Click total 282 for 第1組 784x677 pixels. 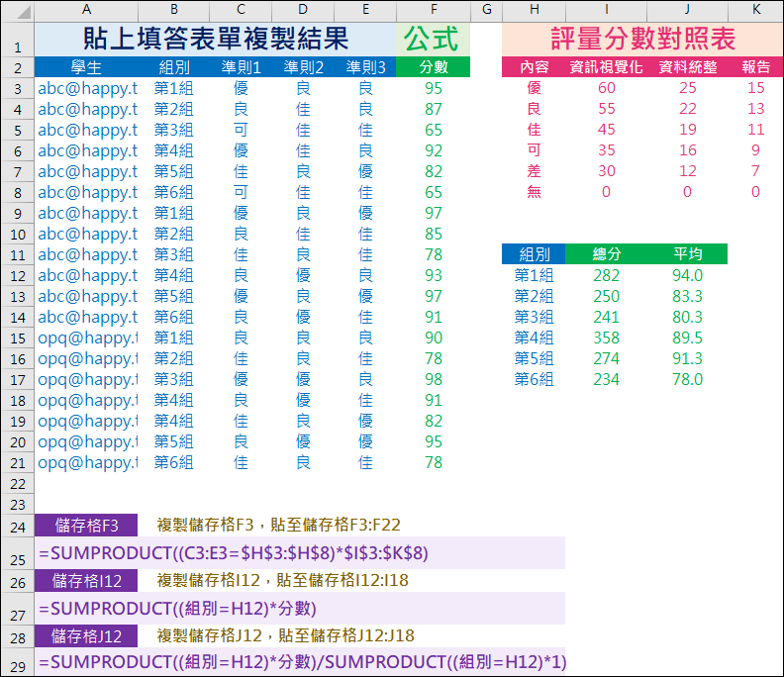pos(607,275)
